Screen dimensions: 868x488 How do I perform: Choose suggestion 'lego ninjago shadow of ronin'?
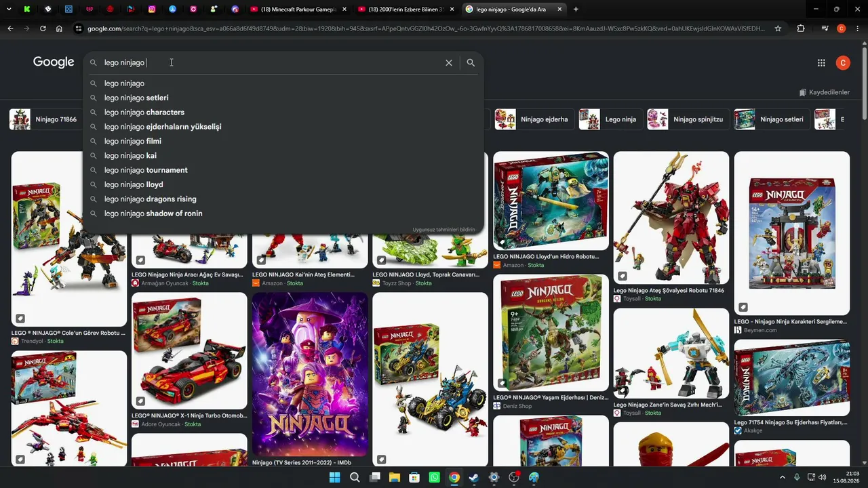click(x=283, y=213)
